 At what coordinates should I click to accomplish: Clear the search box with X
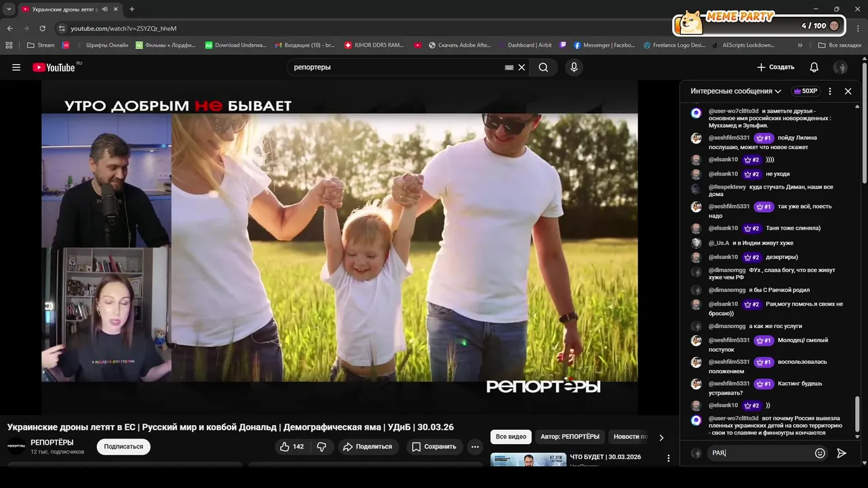(x=521, y=67)
